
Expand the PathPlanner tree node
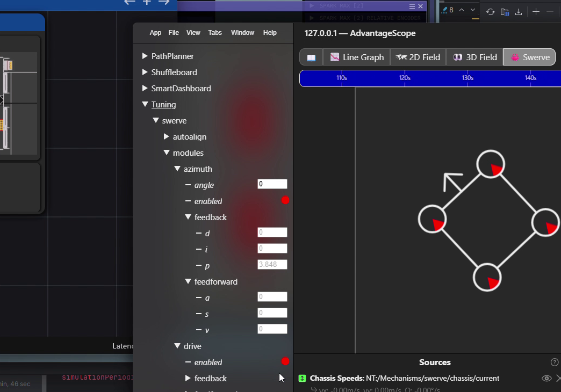pyautogui.click(x=145, y=56)
